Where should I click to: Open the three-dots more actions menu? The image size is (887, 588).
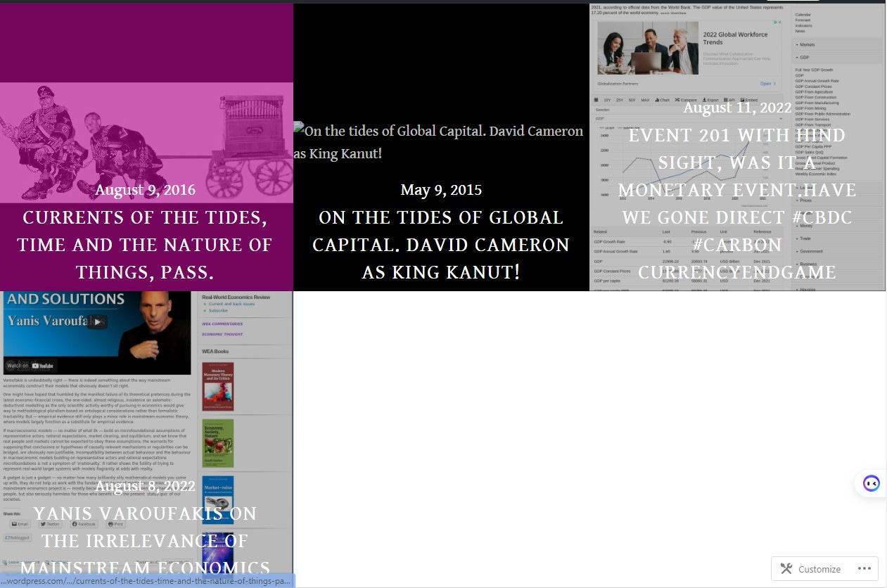point(864,569)
